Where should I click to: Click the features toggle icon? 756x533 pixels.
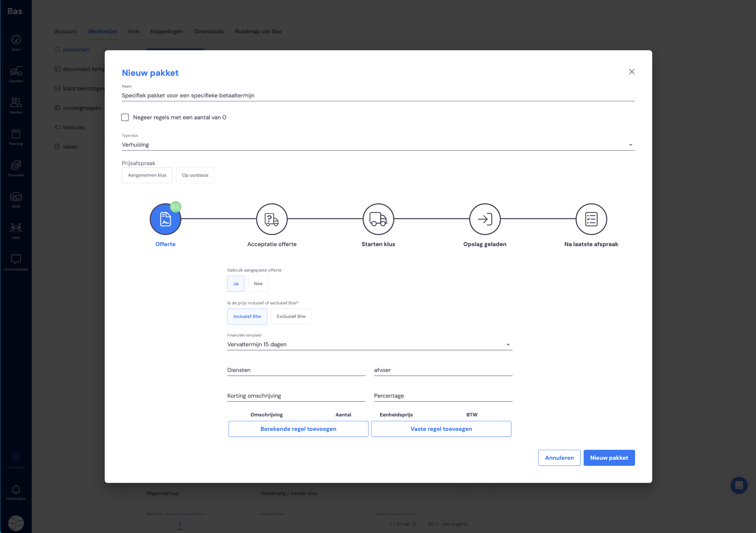pyautogui.click(x=57, y=127)
